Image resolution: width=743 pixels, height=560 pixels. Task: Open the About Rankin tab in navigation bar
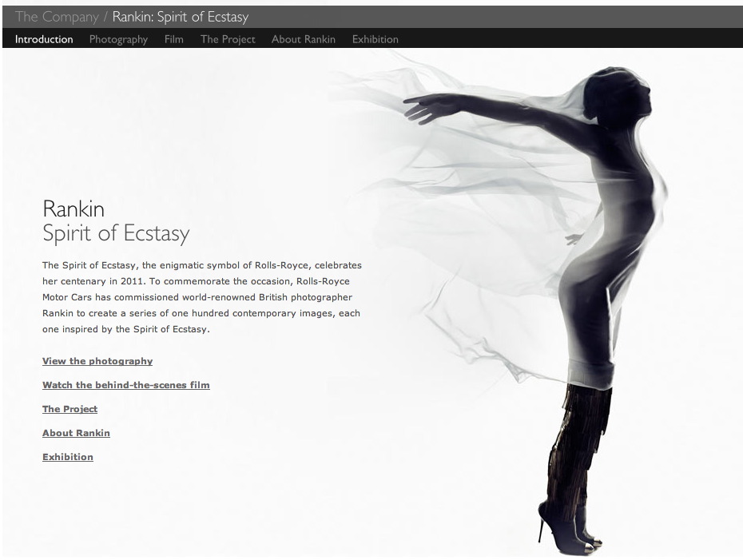[304, 39]
